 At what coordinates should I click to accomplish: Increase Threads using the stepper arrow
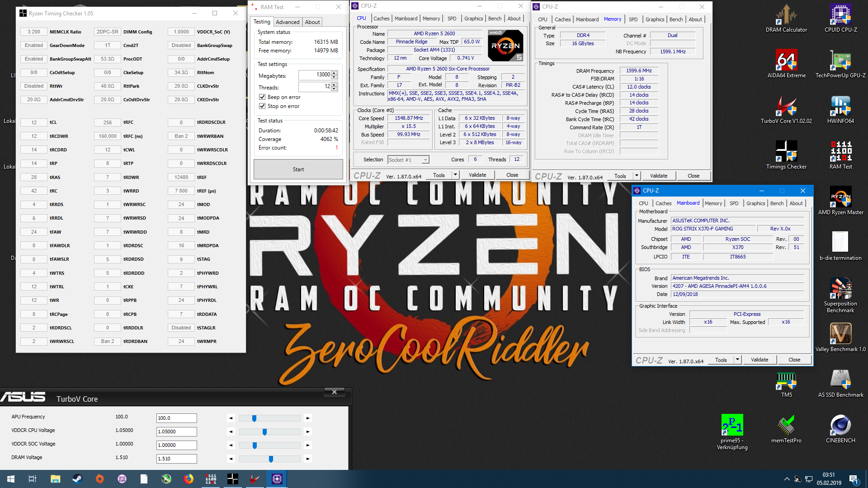334,84
